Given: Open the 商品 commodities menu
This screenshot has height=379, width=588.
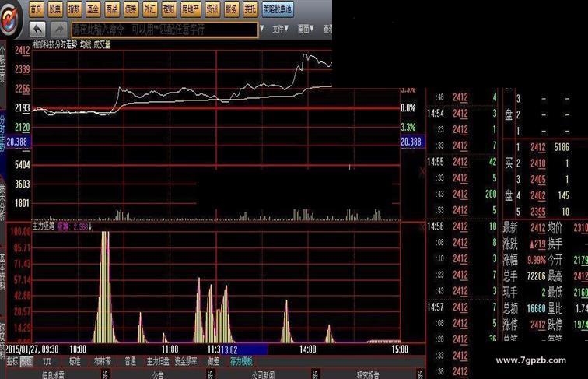Looking at the screenshot, I should (112, 9).
